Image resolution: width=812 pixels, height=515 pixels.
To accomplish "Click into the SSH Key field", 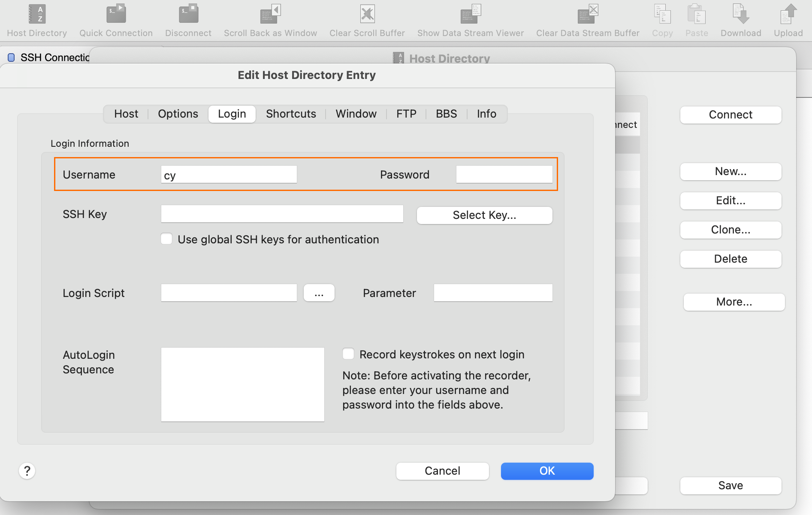I will (x=282, y=214).
